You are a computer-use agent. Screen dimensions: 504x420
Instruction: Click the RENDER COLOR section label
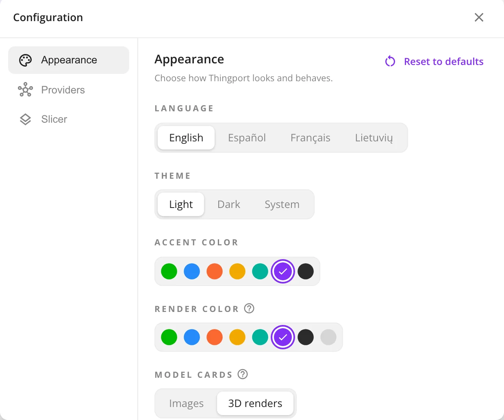point(197,309)
